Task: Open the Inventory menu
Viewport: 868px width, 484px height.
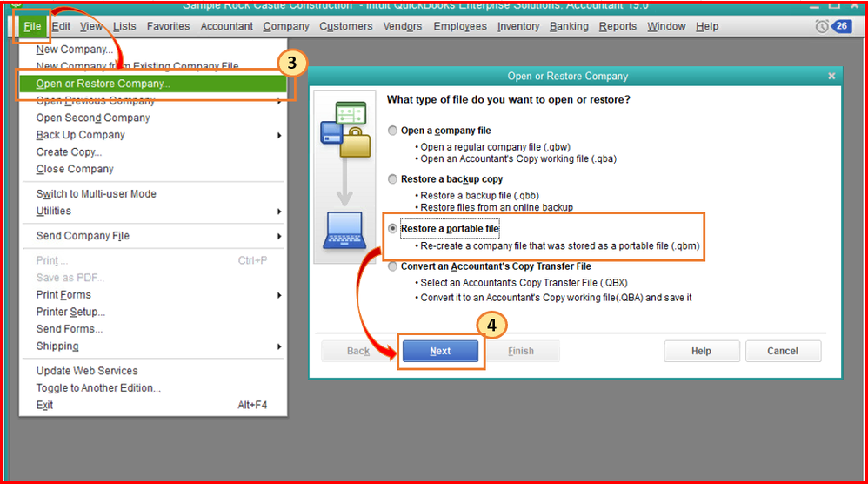Action: click(x=518, y=27)
